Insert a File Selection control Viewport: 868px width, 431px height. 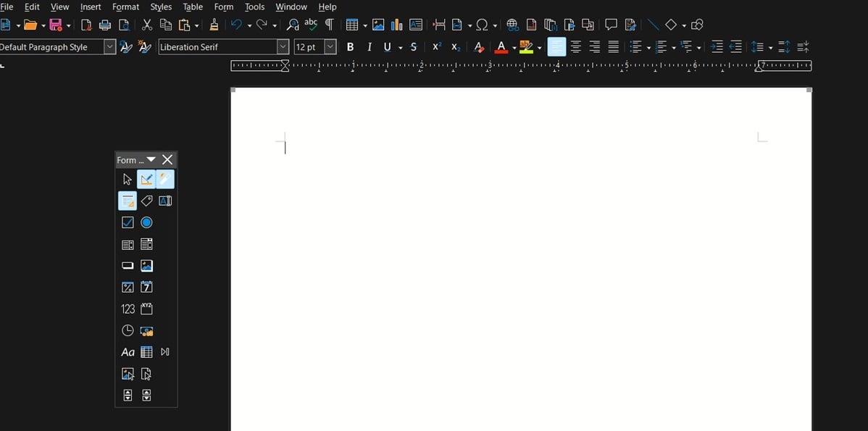(x=146, y=374)
